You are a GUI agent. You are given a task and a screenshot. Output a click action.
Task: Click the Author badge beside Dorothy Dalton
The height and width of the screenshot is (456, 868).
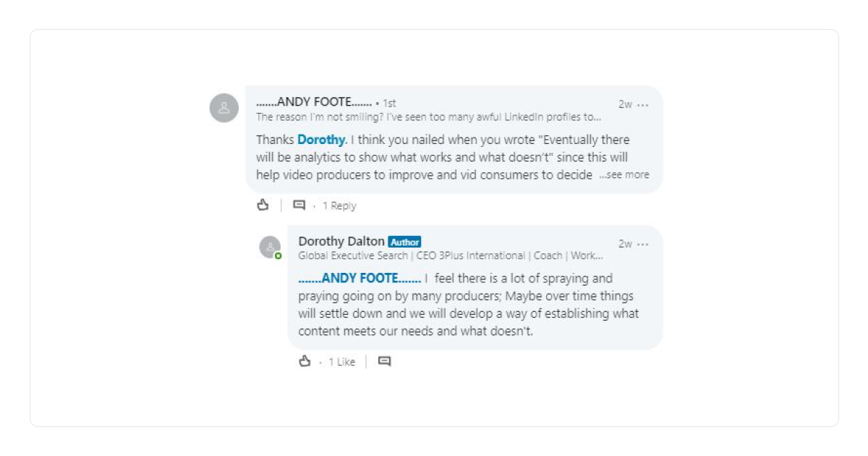tap(404, 242)
